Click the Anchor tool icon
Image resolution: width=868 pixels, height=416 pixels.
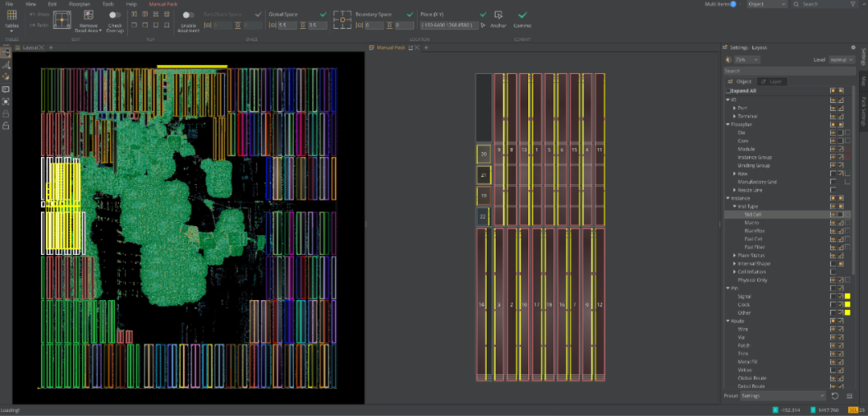pyautogui.click(x=498, y=15)
